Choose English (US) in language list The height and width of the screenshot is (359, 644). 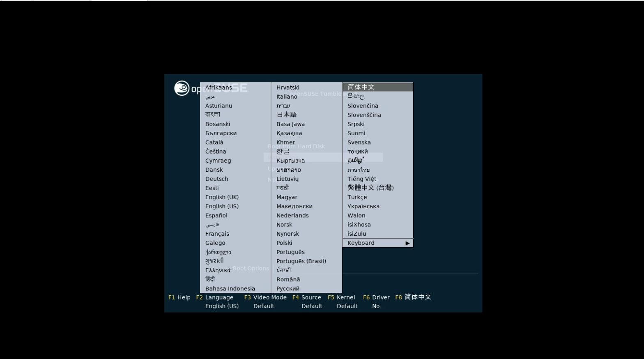tap(222, 206)
